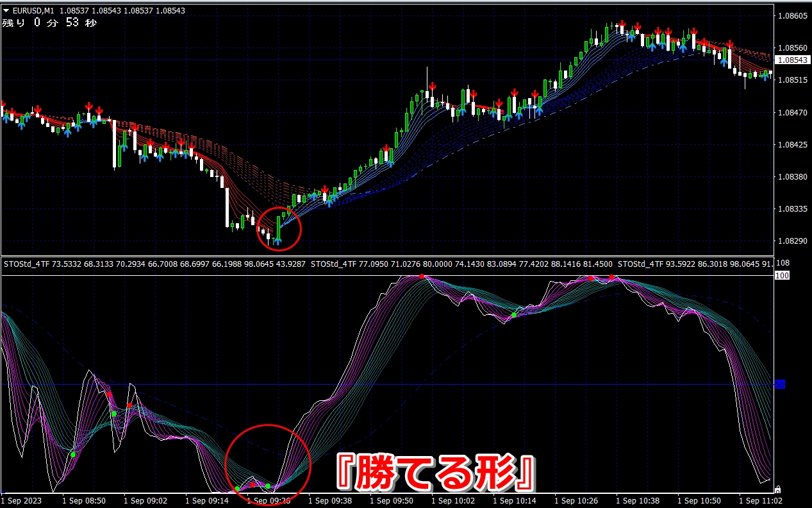Click the green dot at the oscillator bottom near 09:26
The height and width of the screenshot is (508, 812).
pyautogui.click(x=268, y=486)
